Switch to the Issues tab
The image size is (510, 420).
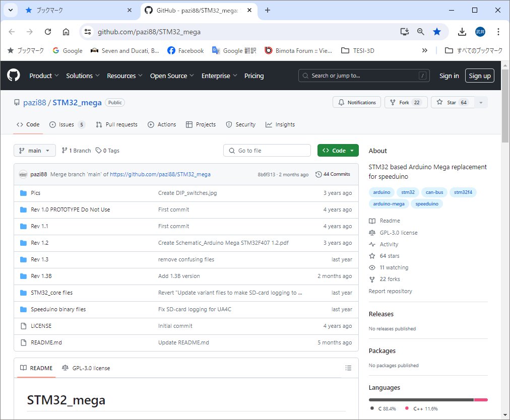click(67, 124)
